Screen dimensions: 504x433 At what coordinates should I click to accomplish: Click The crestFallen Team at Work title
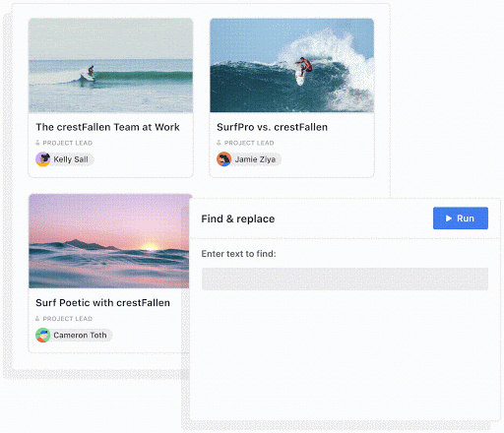click(107, 127)
